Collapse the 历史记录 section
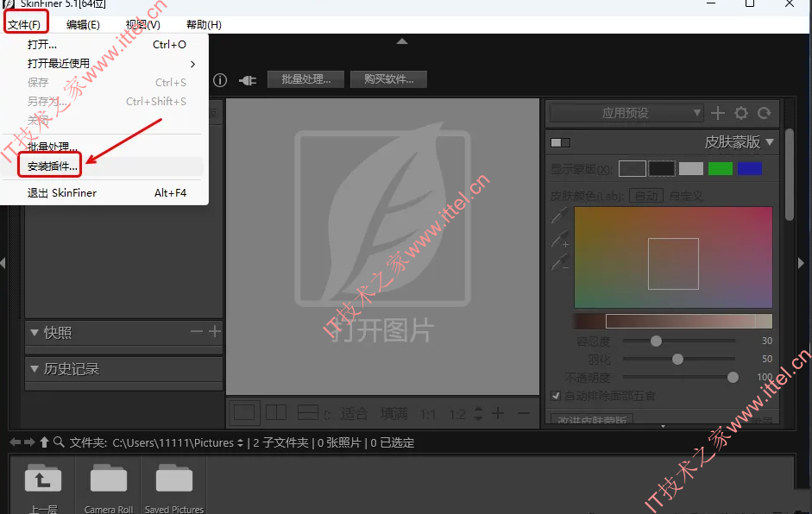 point(35,368)
